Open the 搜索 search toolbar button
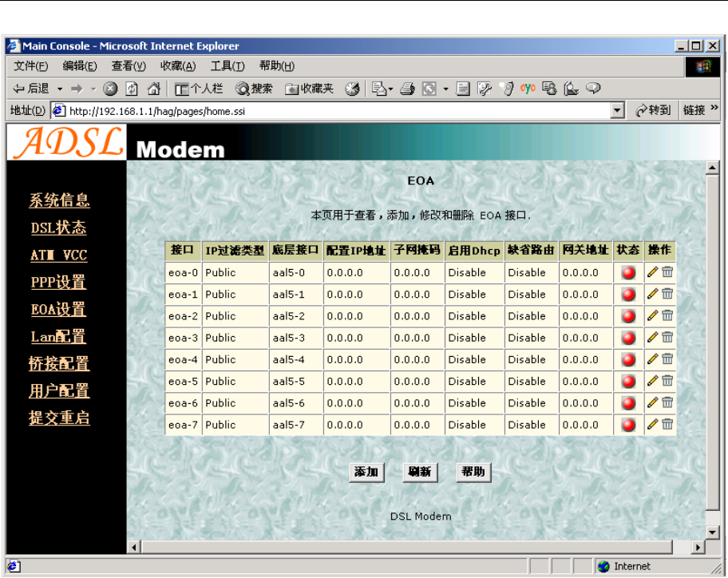 tap(254, 88)
